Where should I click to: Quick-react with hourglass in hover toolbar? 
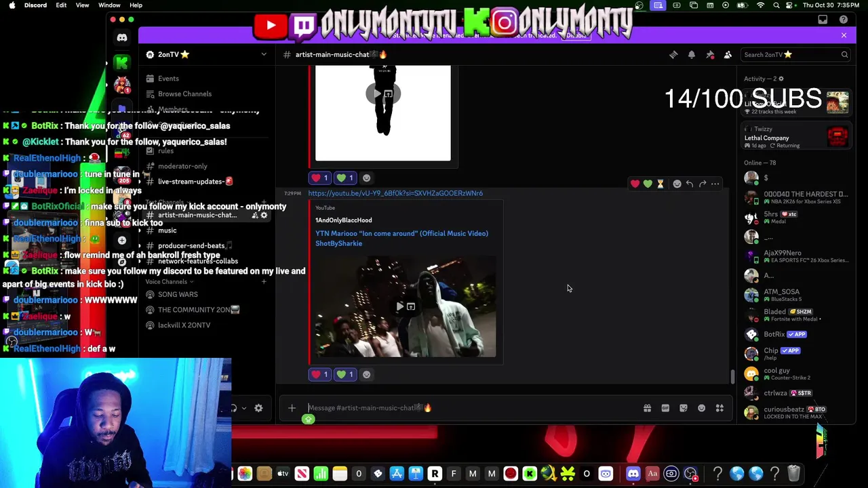tap(660, 184)
